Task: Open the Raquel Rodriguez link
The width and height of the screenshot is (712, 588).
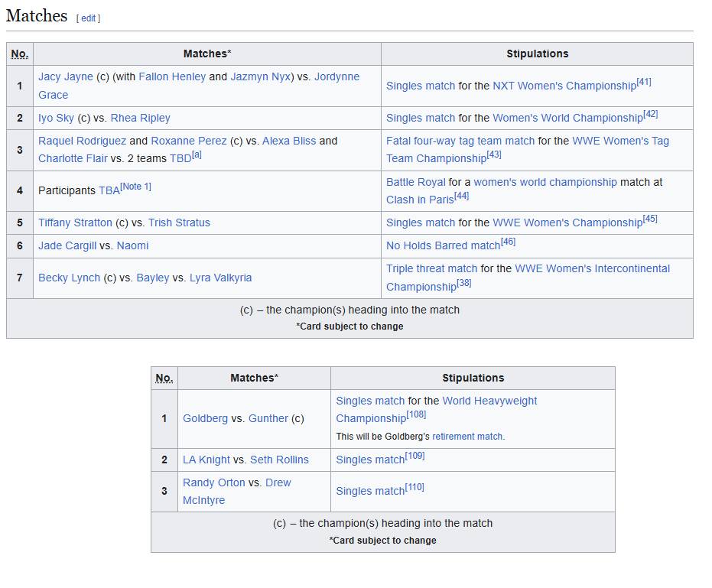Action: click(82, 141)
